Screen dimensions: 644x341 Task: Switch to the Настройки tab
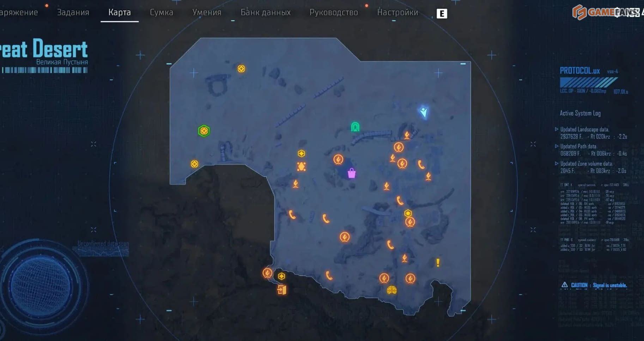coord(397,12)
